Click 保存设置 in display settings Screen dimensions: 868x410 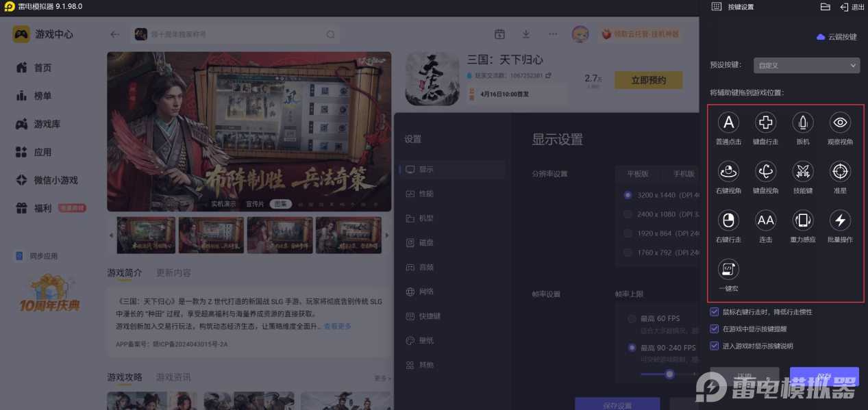pyautogui.click(x=617, y=404)
